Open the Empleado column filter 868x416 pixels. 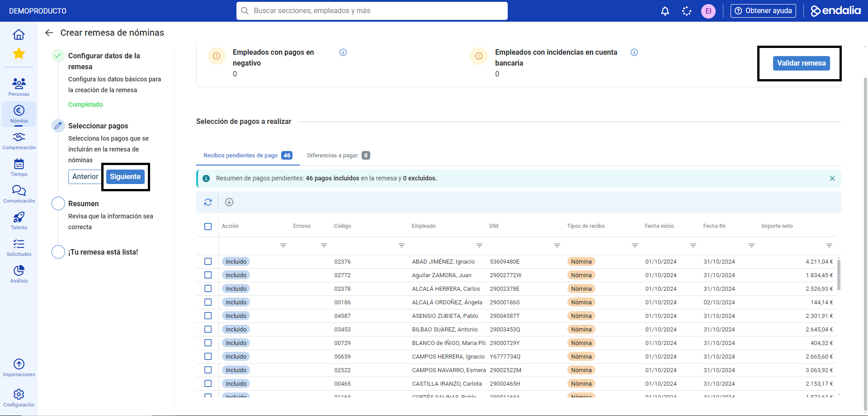click(x=479, y=246)
